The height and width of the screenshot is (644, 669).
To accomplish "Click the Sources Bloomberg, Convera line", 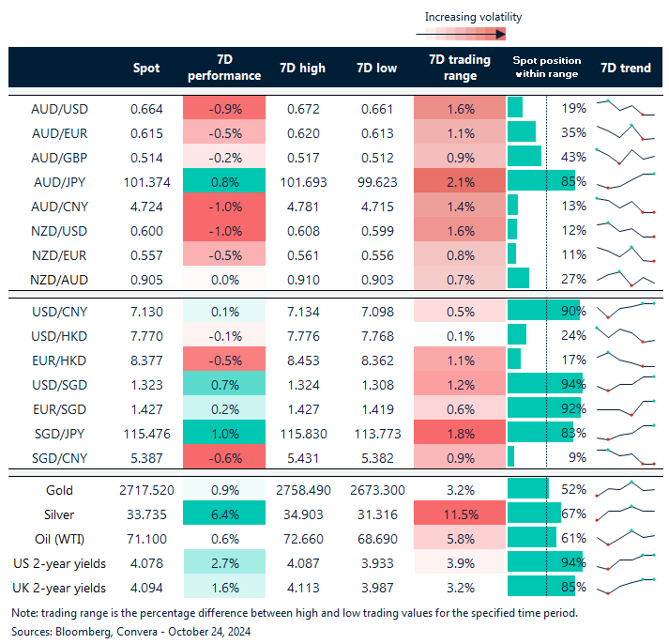I will click(131, 632).
